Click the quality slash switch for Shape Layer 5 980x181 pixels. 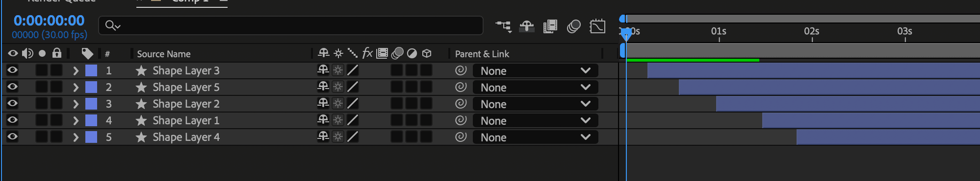[x=352, y=87]
